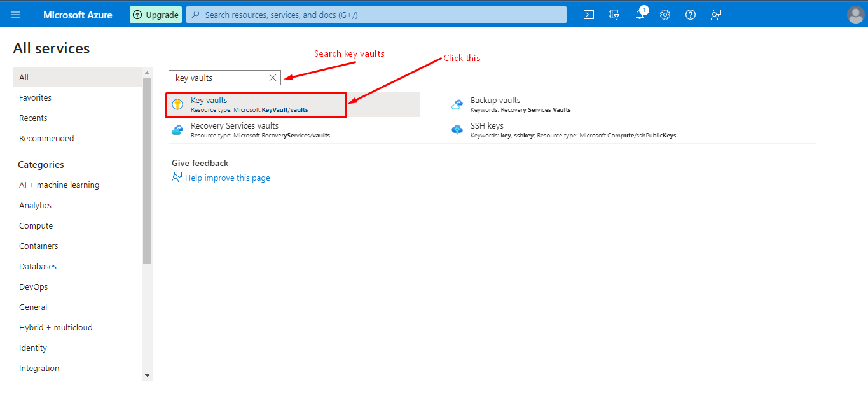Click the Key vaults key icon

coord(177,104)
